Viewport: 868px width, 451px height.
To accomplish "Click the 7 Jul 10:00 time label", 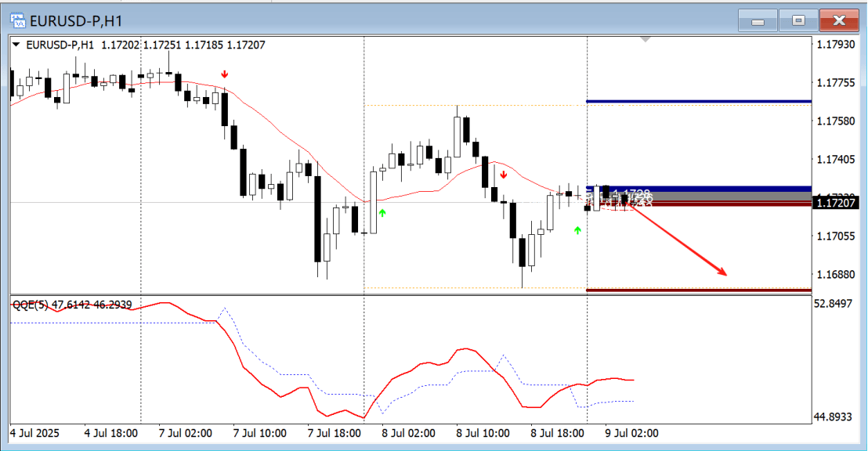I will pyautogui.click(x=259, y=433).
